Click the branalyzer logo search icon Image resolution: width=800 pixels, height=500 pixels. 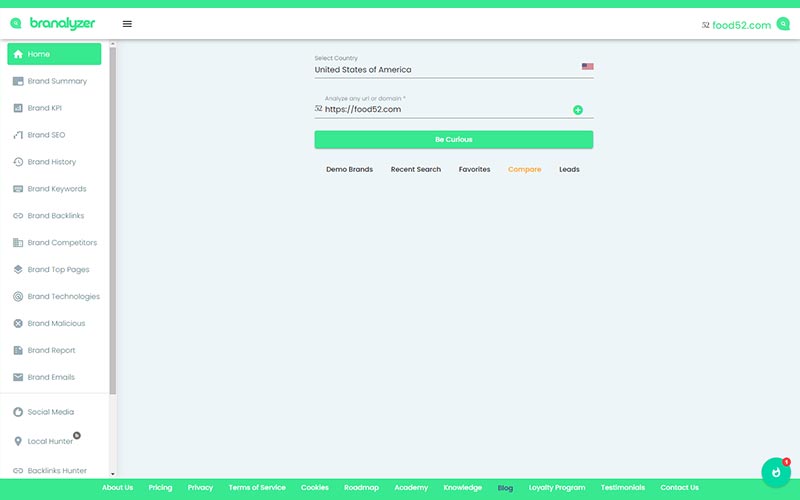click(x=16, y=23)
